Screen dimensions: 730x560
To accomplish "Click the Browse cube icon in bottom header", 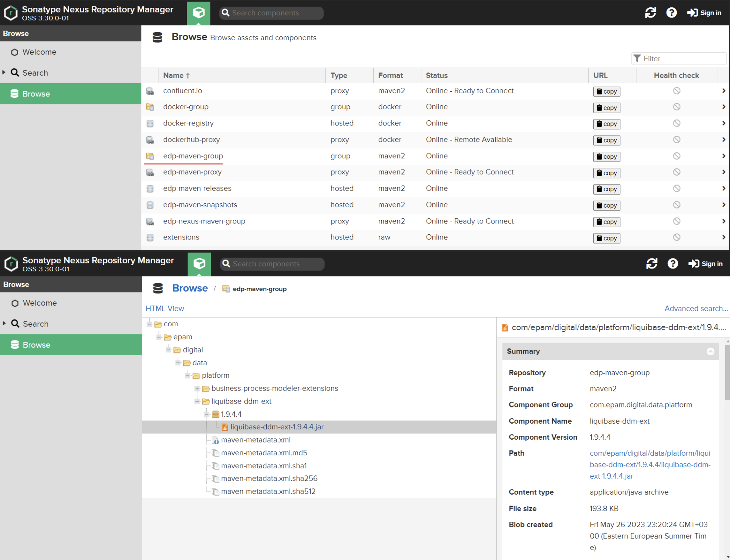I will point(199,264).
